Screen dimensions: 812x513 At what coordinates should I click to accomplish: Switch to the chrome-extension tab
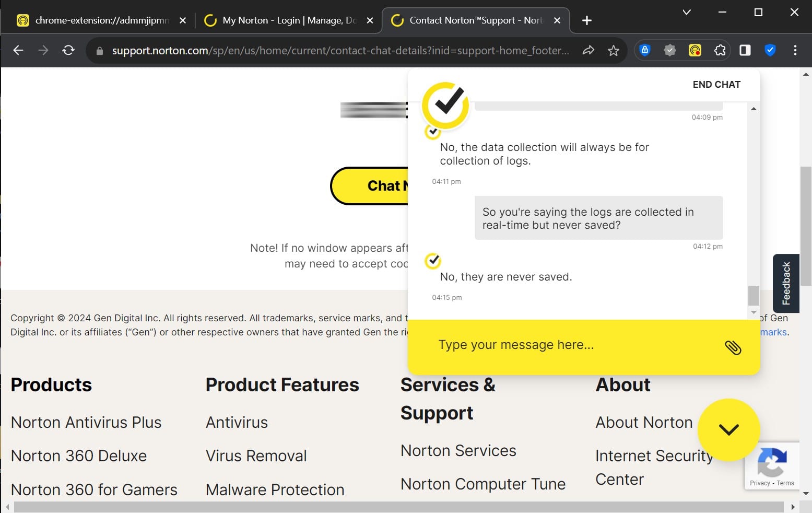pyautogui.click(x=102, y=20)
